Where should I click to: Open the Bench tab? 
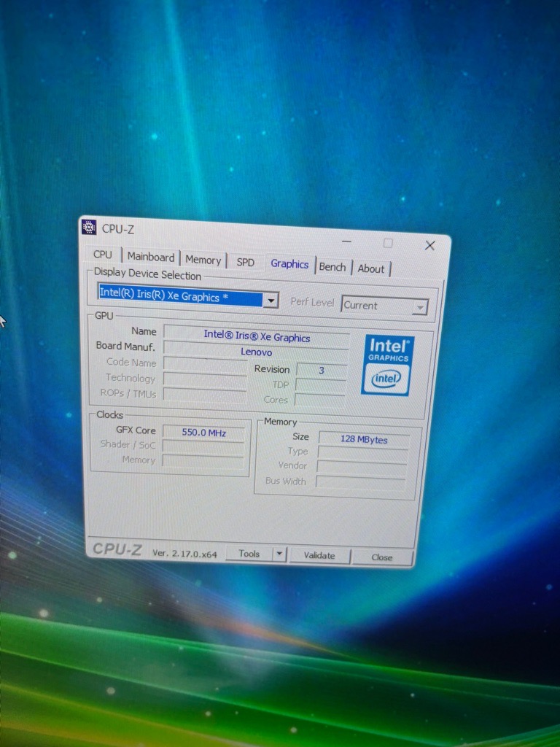[x=332, y=267]
